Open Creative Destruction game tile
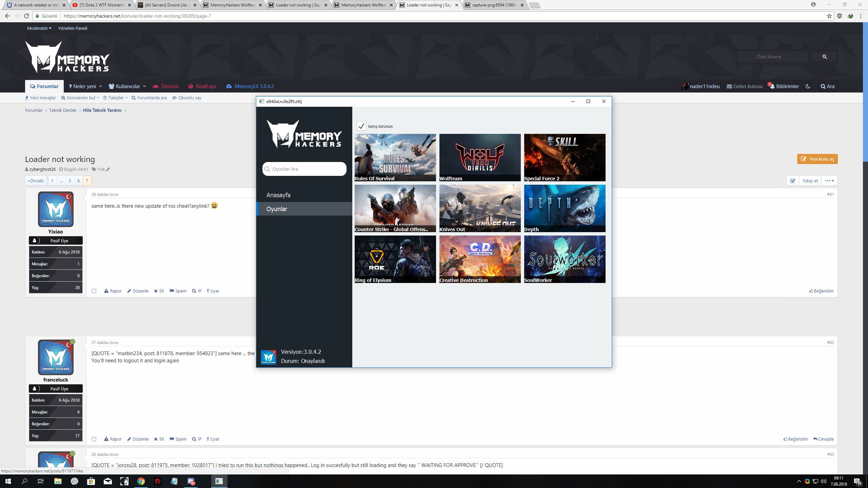This screenshot has height=488, width=868. tap(480, 259)
